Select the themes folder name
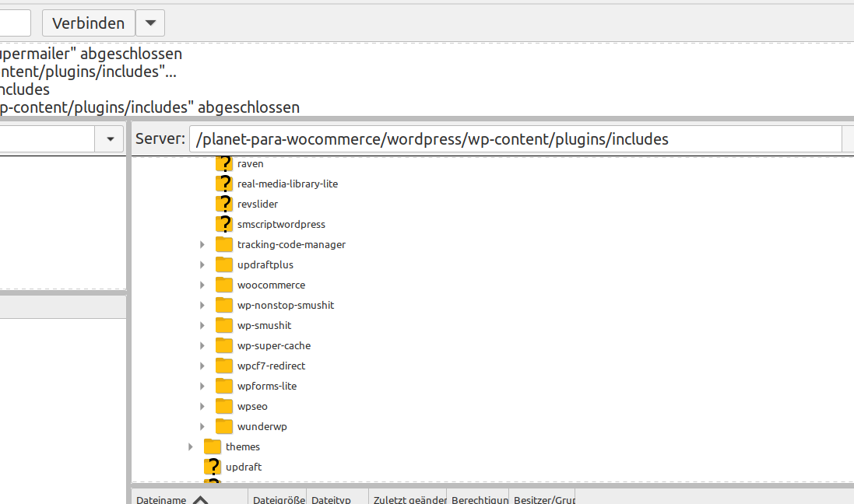This screenshot has height=504, width=854. click(242, 446)
